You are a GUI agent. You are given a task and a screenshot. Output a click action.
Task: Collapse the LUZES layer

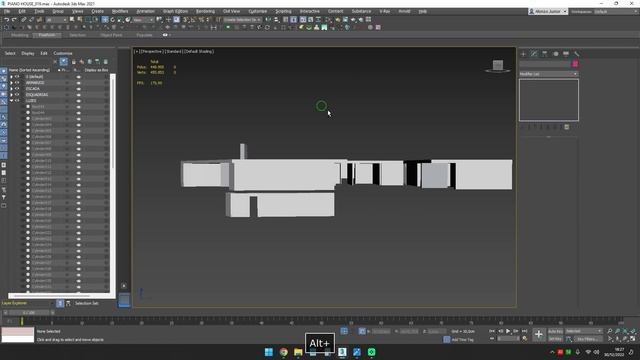[11, 100]
